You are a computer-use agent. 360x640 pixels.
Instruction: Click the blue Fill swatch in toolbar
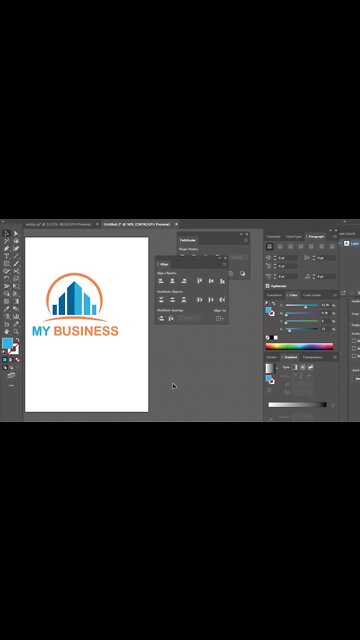(x=7, y=343)
